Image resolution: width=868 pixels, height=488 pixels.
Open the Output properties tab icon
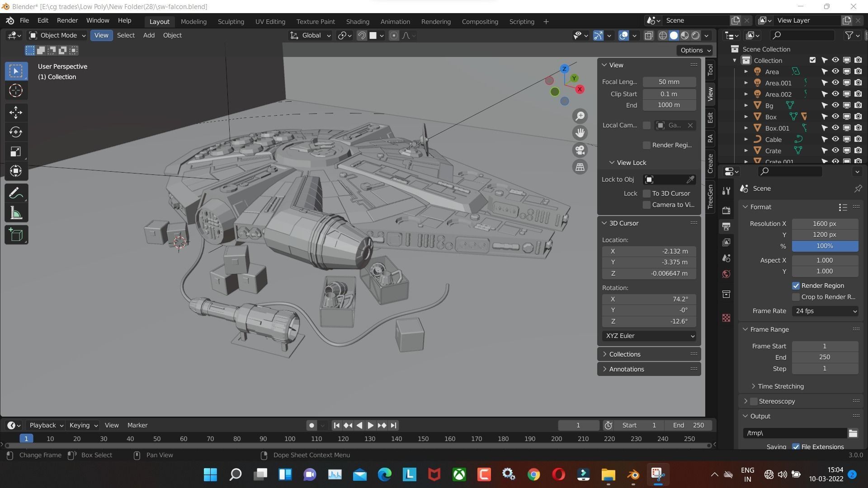726,226
